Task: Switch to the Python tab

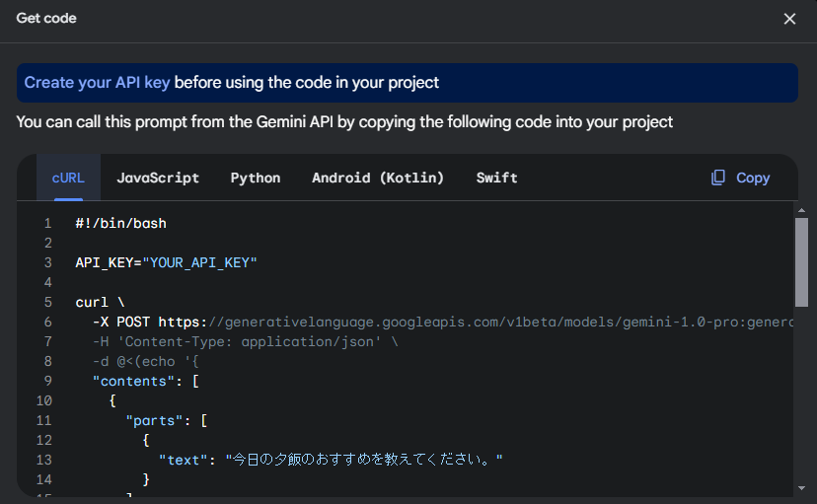Action: tap(256, 178)
